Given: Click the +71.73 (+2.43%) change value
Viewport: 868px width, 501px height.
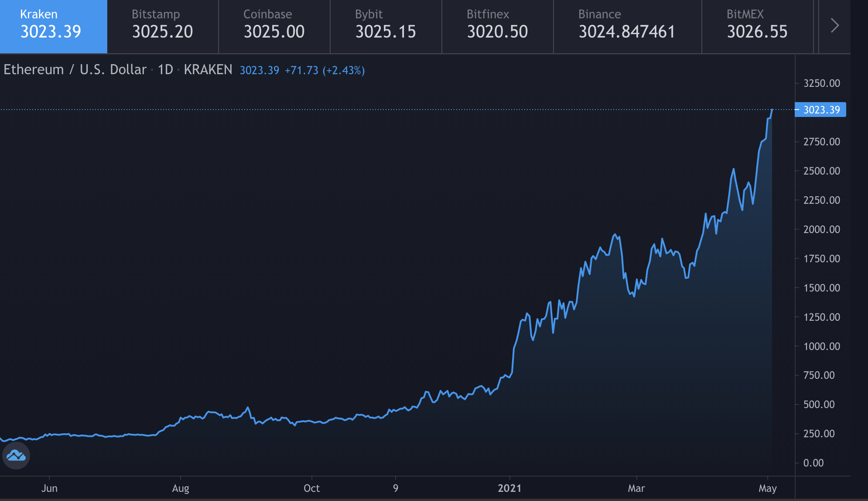Looking at the screenshot, I should (x=325, y=70).
